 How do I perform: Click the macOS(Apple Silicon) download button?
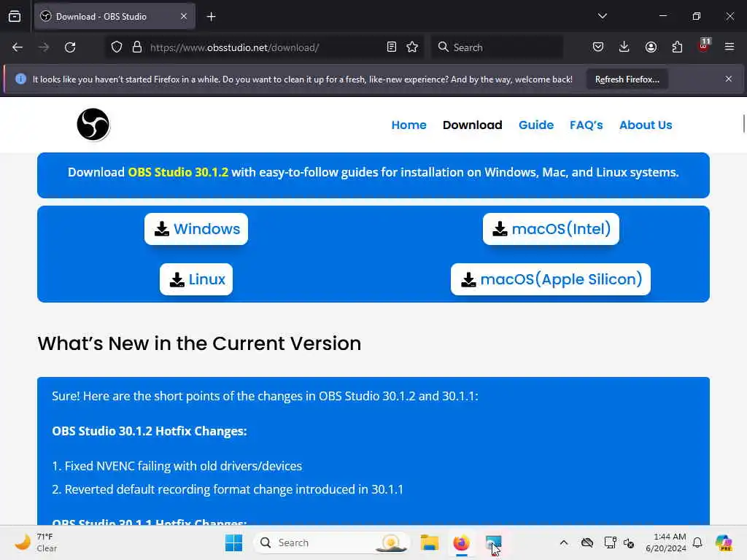pos(550,279)
